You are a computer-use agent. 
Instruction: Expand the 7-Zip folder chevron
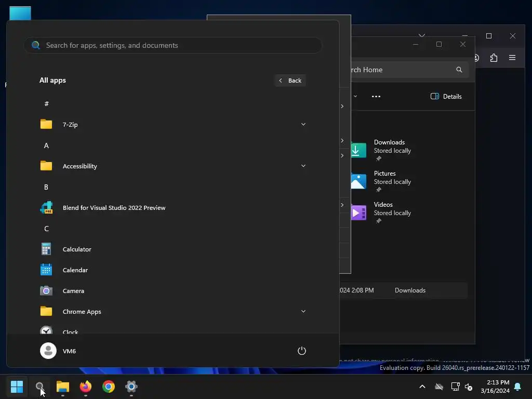click(x=303, y=124)
